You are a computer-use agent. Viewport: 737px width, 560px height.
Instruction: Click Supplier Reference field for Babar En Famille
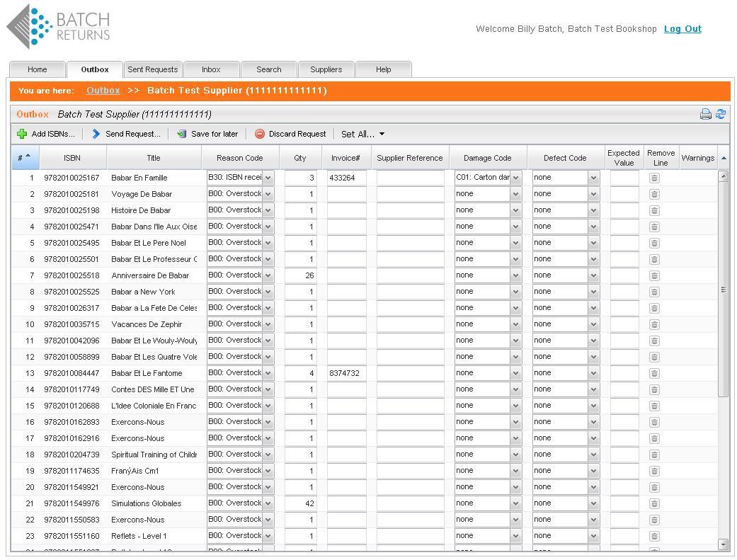(410, 178)
